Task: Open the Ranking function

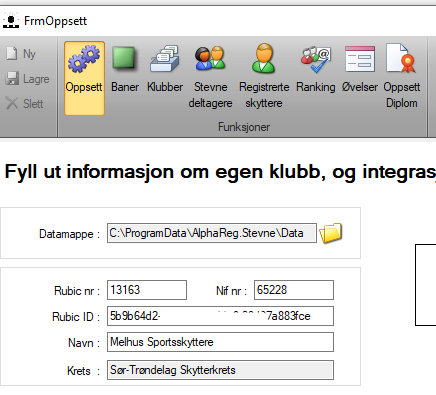Action: click(x=316, y=69)
